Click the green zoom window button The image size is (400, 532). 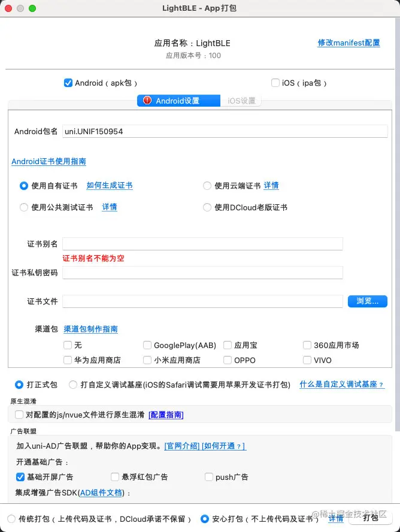[x=32, y=8]
